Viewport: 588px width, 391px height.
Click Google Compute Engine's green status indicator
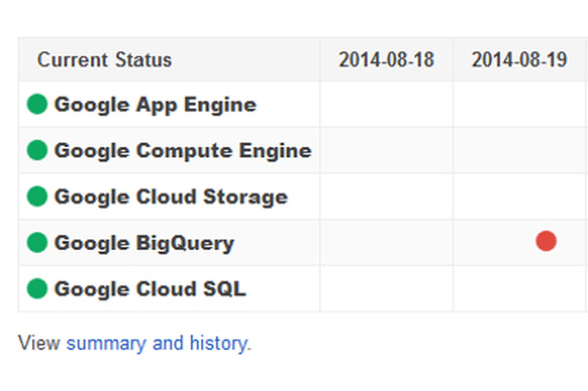coord(37,150)
